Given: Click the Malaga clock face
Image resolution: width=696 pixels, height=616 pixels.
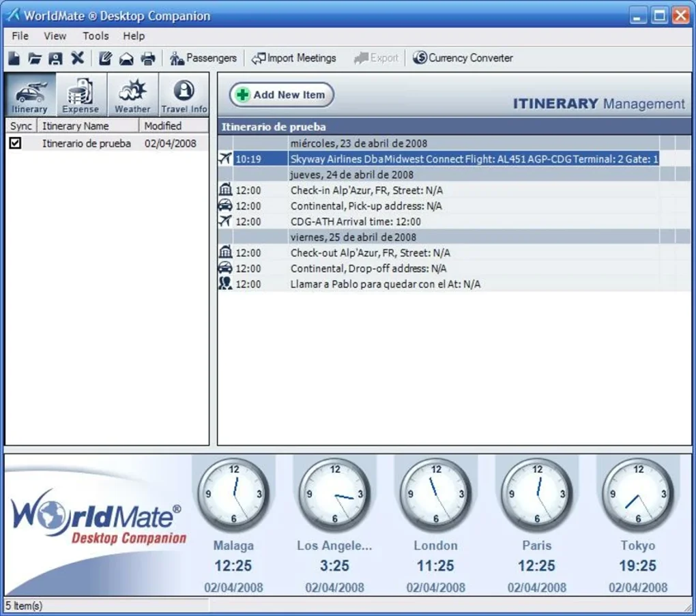Looking at the screenshot, I should tap(233, 494).
